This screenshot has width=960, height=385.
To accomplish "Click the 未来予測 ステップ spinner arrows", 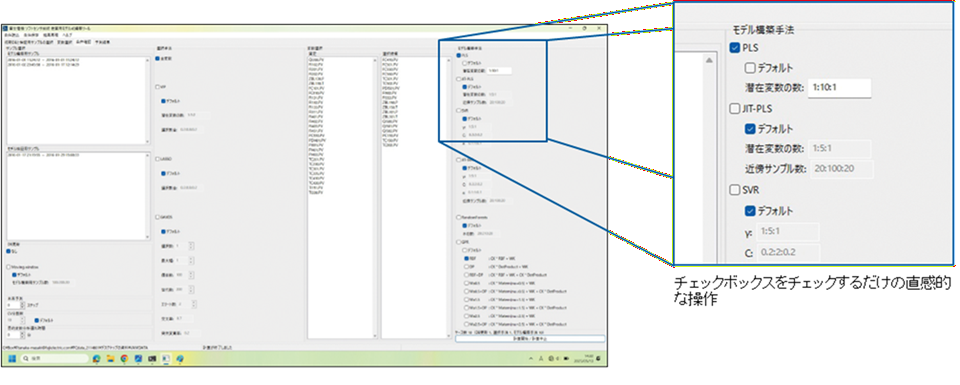I will [x=23, y=304].
